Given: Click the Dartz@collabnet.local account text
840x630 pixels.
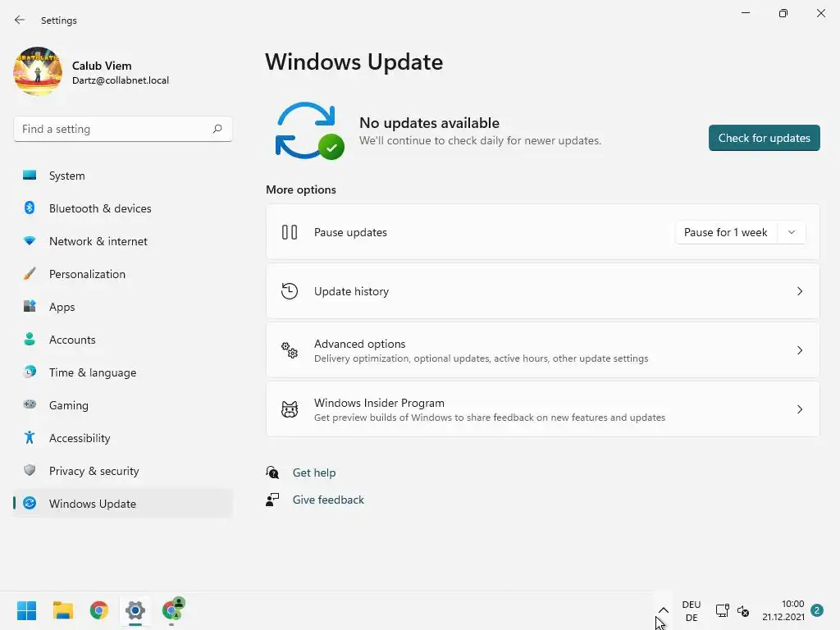Looking at the screenshot, I should click(121, 80).
